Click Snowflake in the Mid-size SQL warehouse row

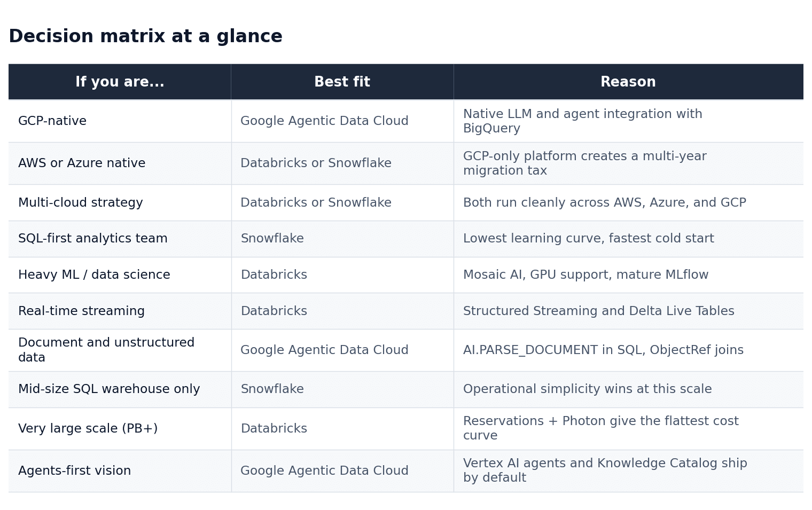click(x=272, y=389)
